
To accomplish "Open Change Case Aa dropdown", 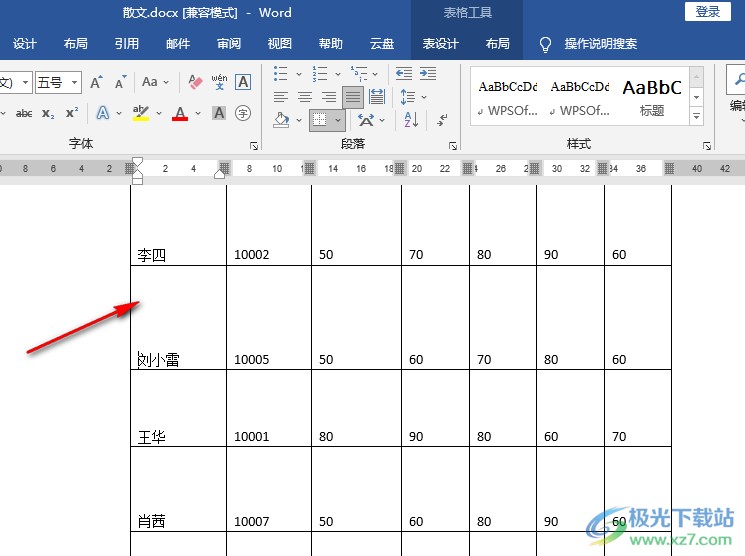I will pos(155,82).
